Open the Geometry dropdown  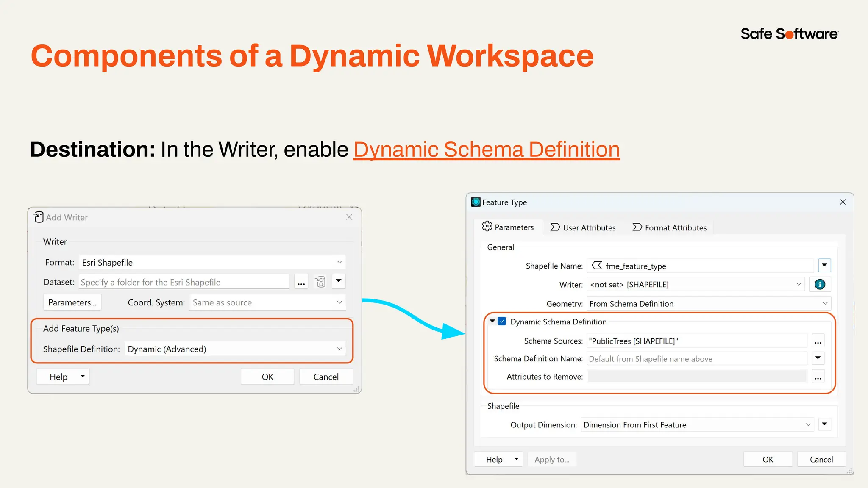[709, 304]
